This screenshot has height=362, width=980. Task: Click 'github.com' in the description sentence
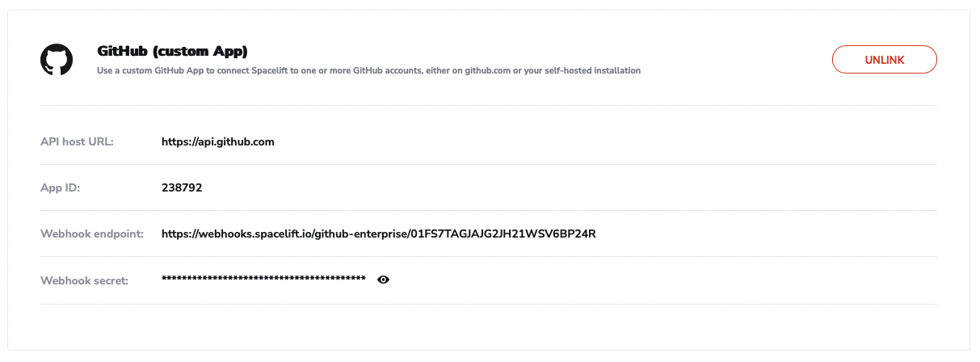pos(487,71)
